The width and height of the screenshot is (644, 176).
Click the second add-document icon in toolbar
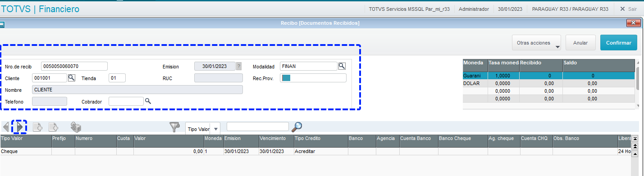click(x=53, y=127)
